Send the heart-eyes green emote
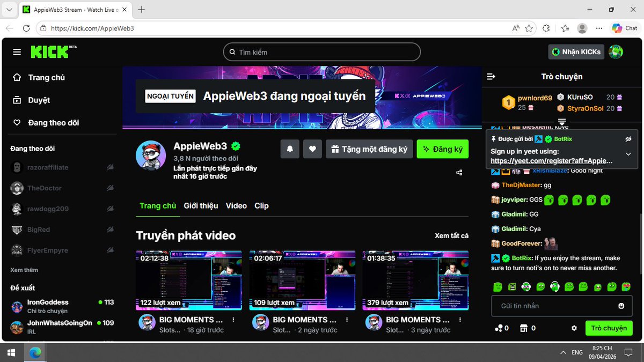 (626, 287)
